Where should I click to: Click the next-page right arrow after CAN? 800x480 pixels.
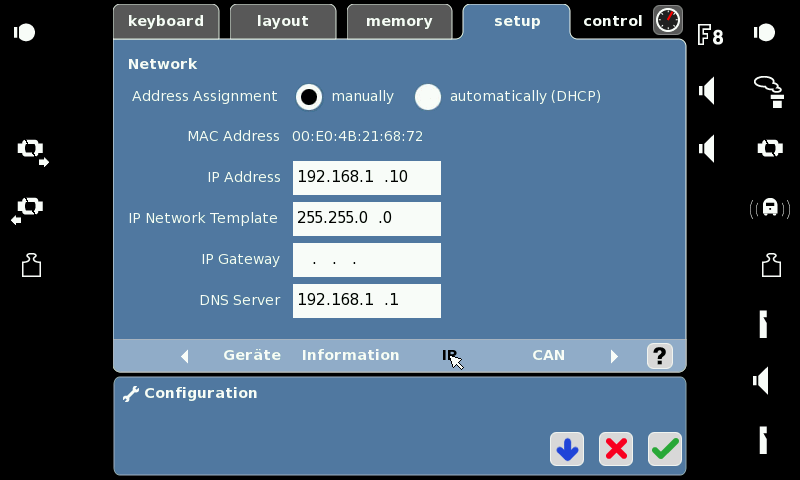614,356
